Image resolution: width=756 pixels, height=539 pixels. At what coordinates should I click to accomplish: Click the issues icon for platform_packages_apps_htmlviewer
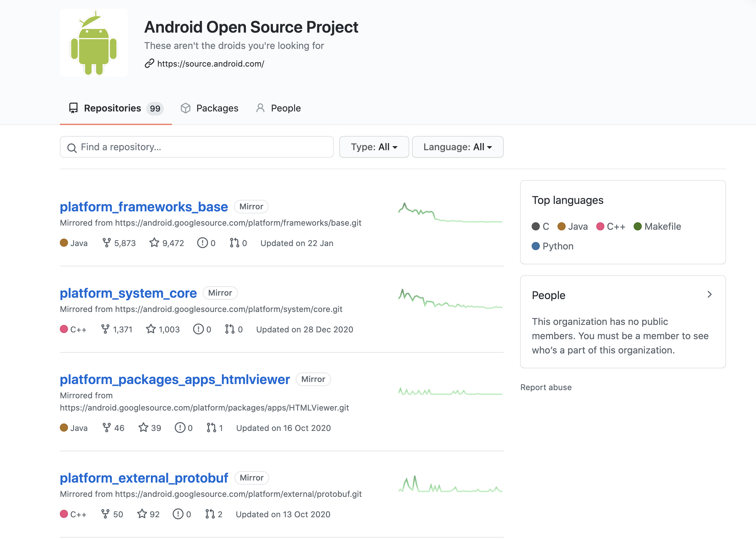coord(180,428)
